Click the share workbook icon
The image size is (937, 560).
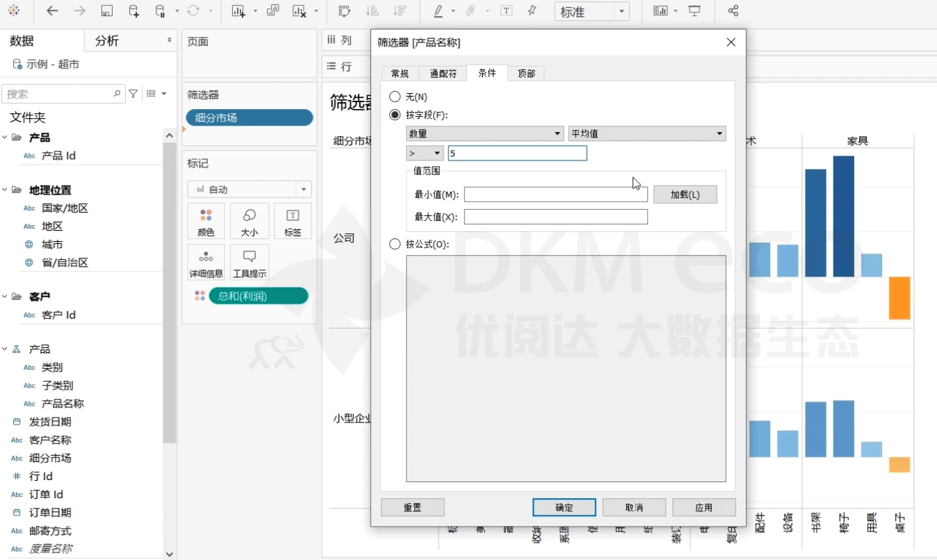(x=733, y=11)
